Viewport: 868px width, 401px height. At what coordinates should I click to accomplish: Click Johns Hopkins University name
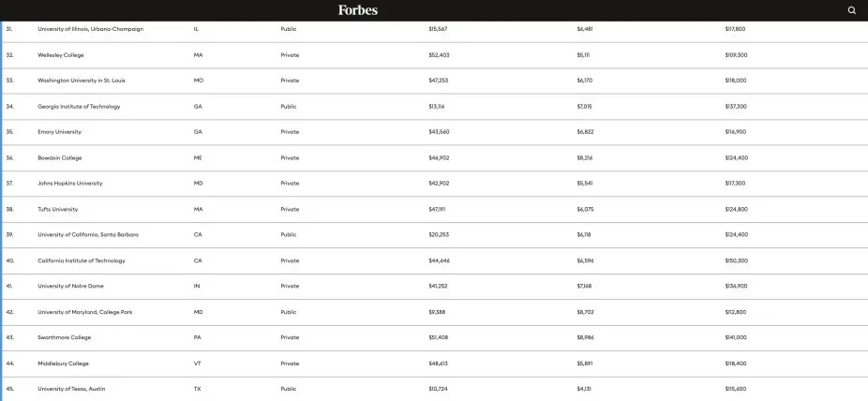pyautogui.click(x=70, y=183)
